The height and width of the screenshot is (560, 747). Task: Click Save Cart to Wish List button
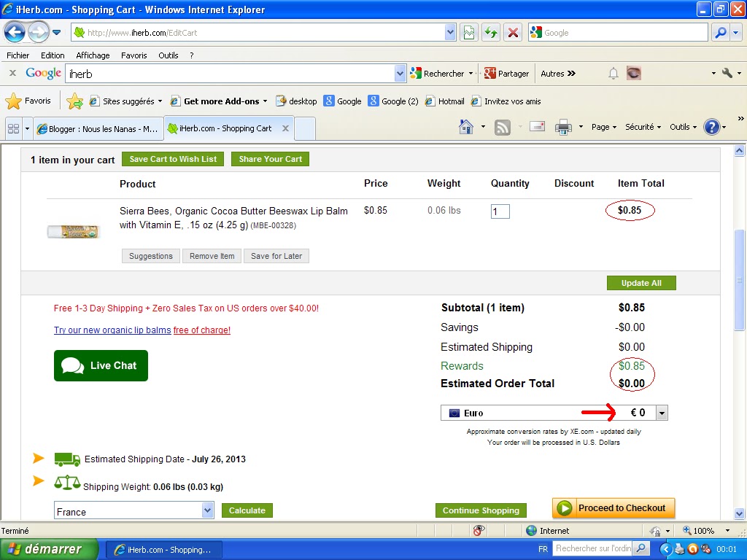click(x=173, y=159)
